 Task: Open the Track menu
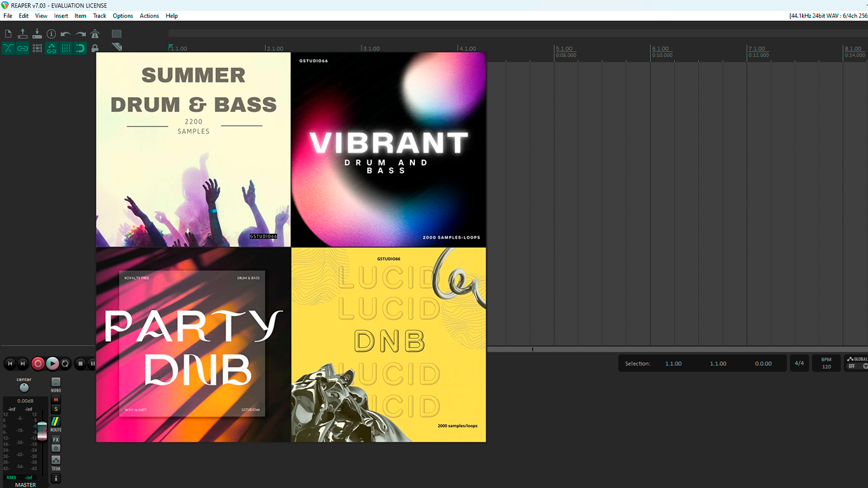pos(100,16)
